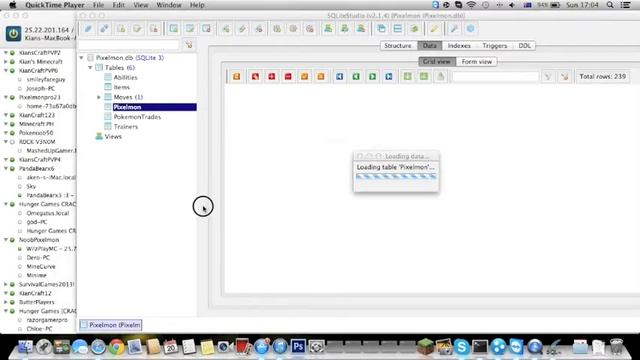Open Photoshop from the Dock

point(298,347)
